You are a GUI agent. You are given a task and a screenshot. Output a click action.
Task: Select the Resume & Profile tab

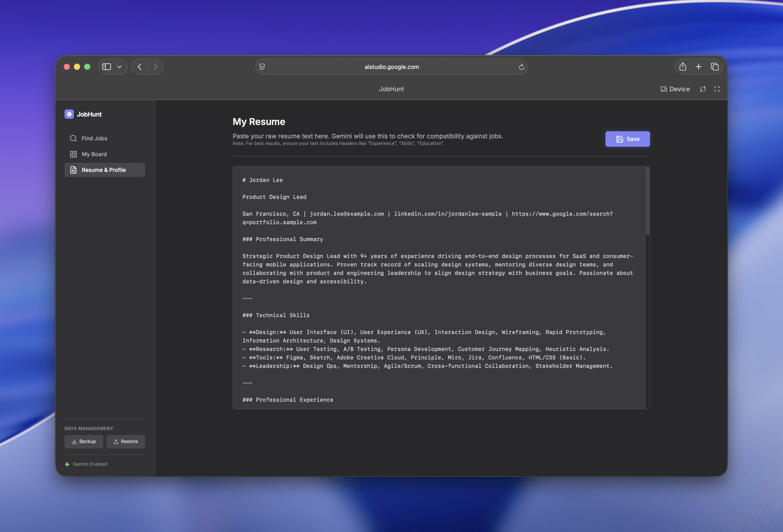pyautogui.click(x=104, y=170)
